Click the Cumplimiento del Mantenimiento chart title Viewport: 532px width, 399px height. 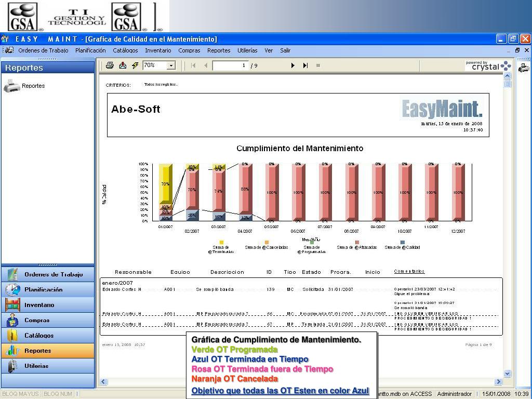tap(300, 148)
